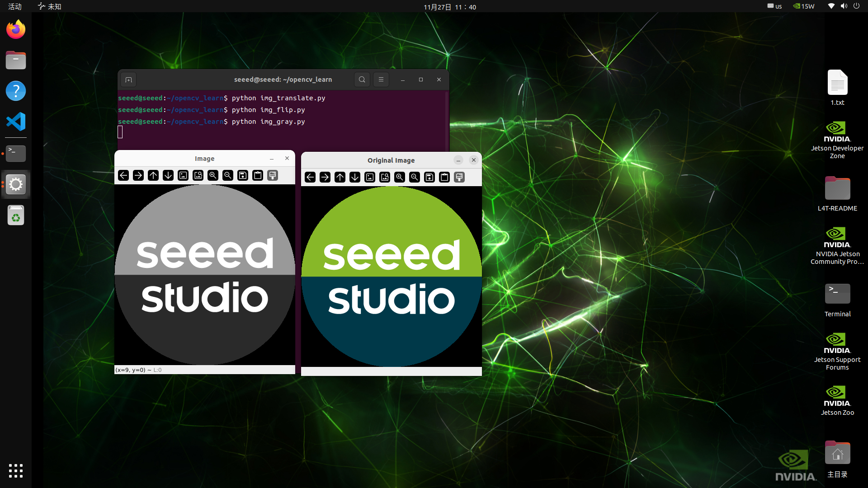Focus the terminal title 'seeed@seeed: ~/opencv_learn'
The height and width of the screenshot is (488, 868).
pos(283,80)
